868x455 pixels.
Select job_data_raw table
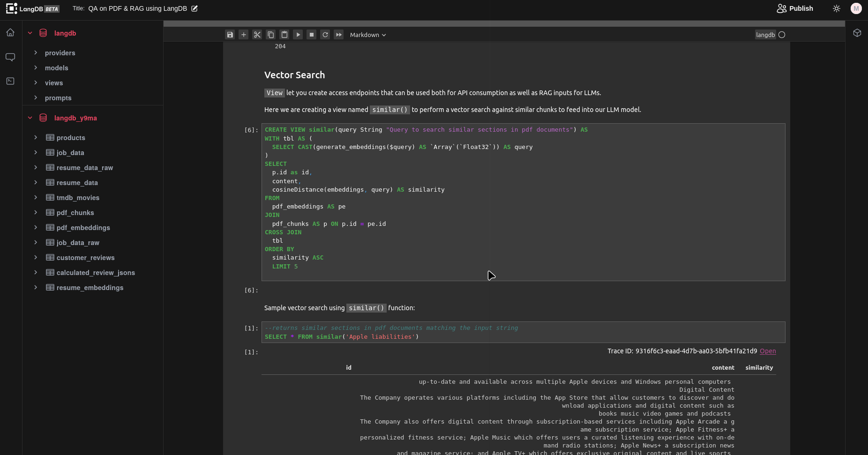coord(78,243)
